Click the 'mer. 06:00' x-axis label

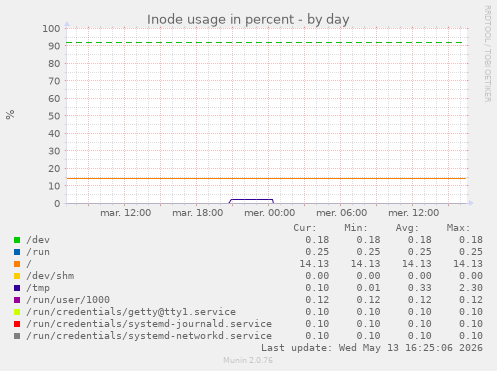[342, 213]
